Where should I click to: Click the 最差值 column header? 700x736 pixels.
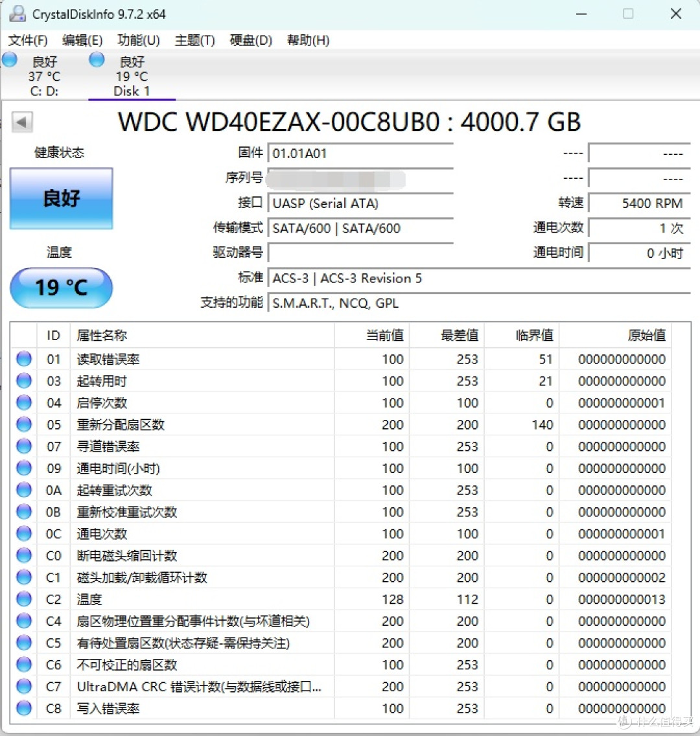click(x=447, y=335)
